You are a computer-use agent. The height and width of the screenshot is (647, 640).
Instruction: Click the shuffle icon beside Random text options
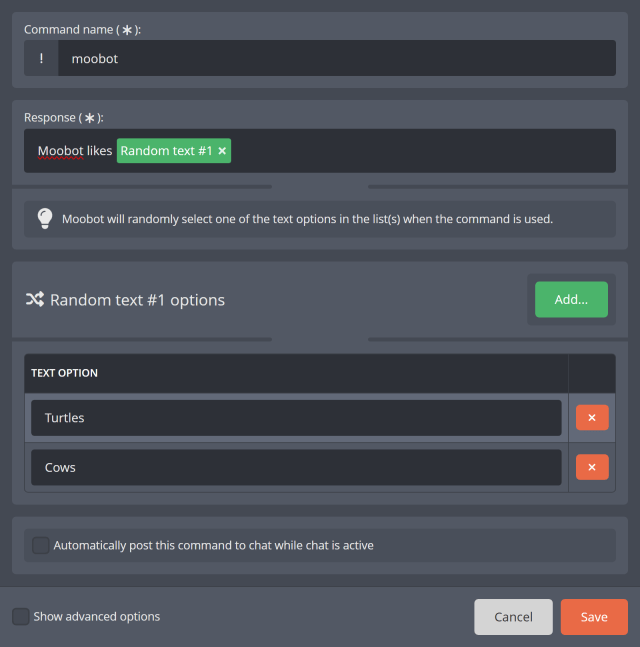(x=35, y=300)
